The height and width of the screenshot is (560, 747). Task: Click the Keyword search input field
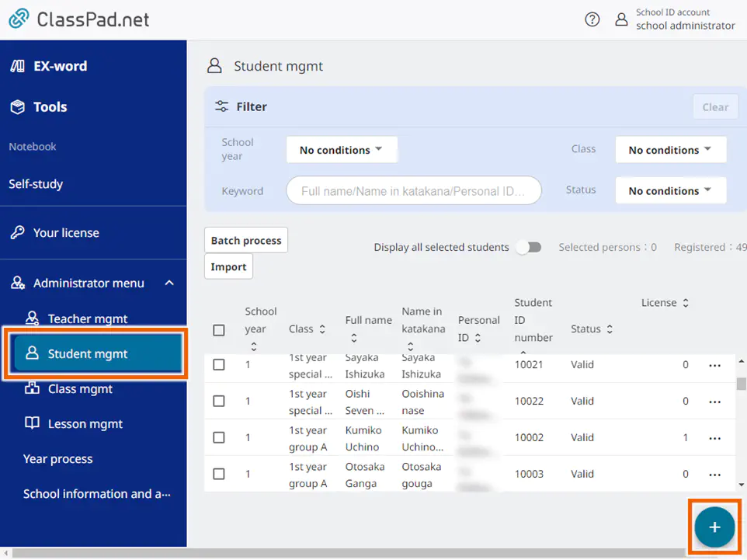tap(414, 190)
